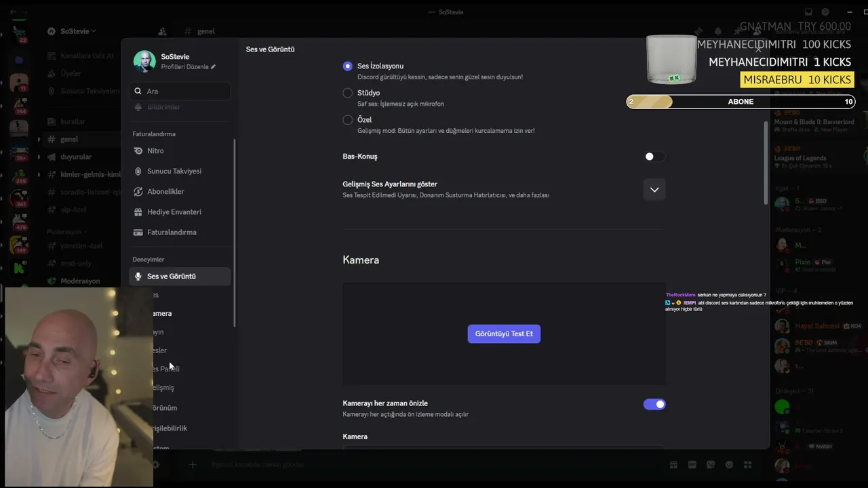Open notification settings bell in channel header
Image resolution: width=868 pixels, height=488 pixels.
[717, 31]
